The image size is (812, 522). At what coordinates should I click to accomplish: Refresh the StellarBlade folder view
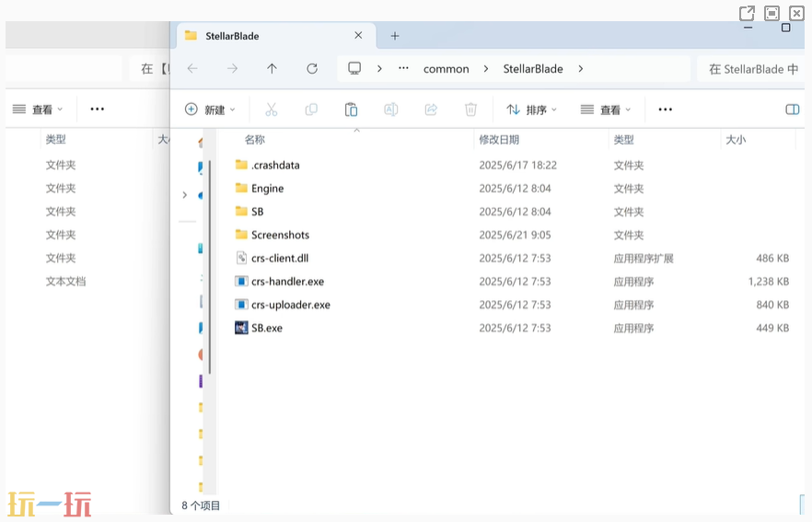(312, 68)
